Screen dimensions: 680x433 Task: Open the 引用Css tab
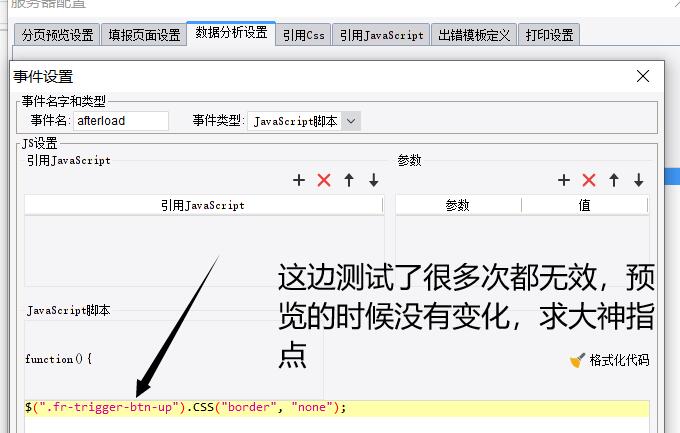pos(304,35)
